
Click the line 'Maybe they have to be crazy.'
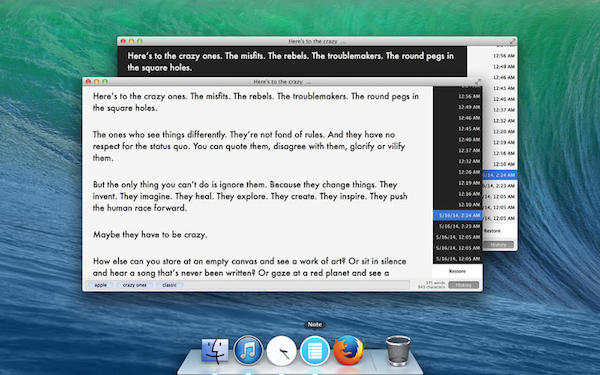tap(150, 235)
